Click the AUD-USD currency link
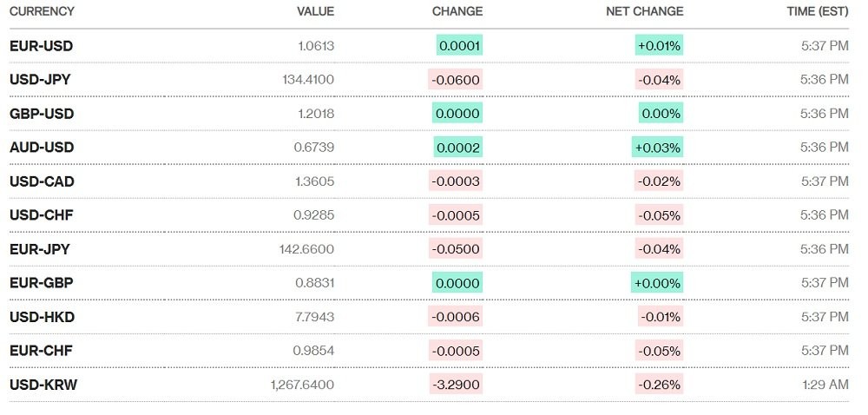Screen dimensions: 868x415 [x=42, y=147]
